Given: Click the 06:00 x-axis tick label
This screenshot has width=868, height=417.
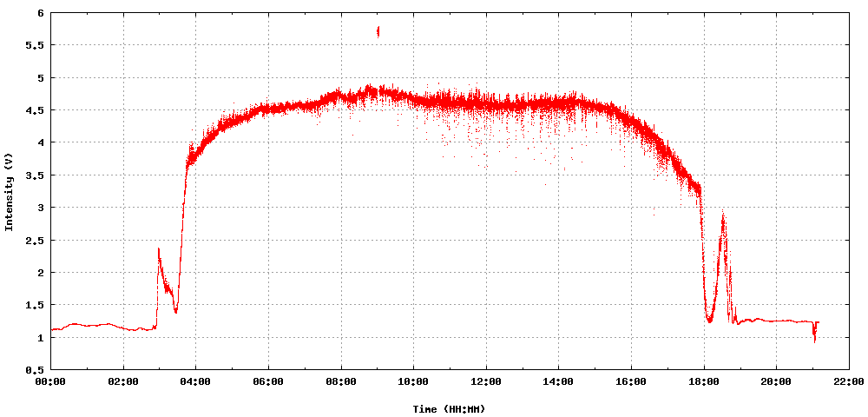Looking at the screenshot, I should [x=268, y=381].
